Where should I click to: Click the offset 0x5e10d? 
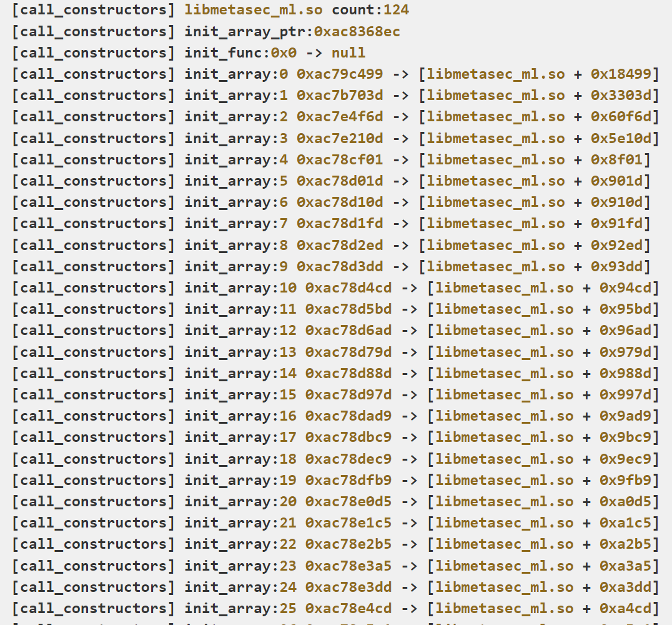[x=621, y=138]
